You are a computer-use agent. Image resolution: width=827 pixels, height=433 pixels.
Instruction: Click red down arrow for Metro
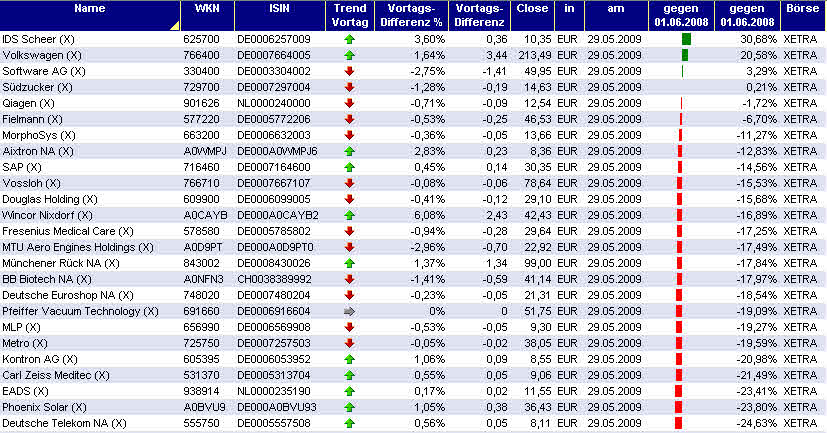(x=349, y=343)
